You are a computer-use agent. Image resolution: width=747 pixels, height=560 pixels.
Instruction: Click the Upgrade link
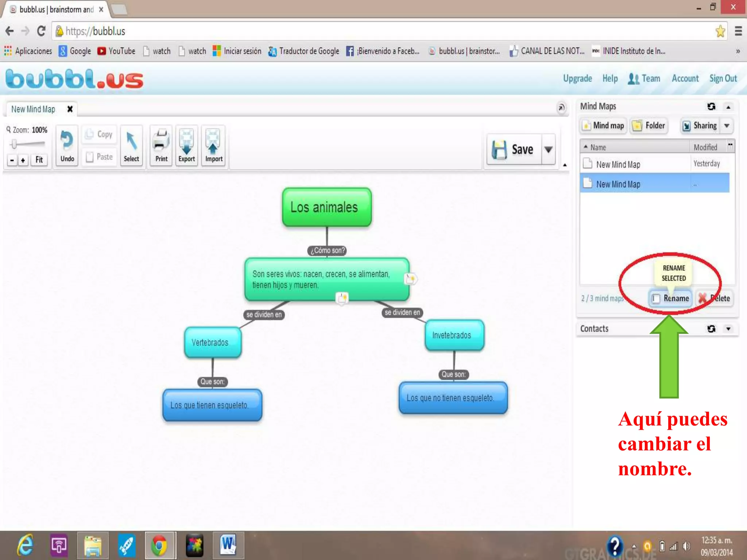[577, 78]
